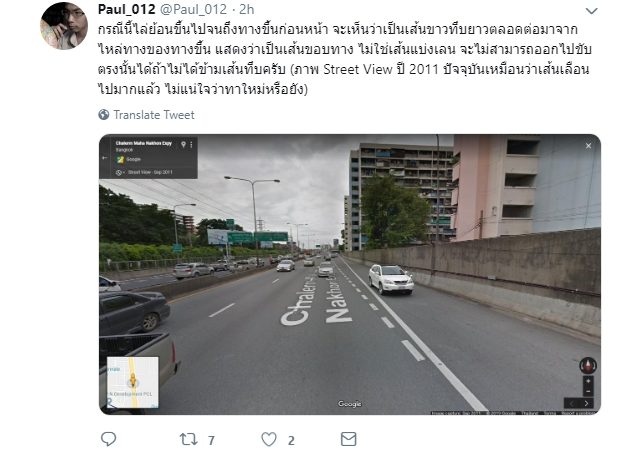The width and height of the screenshot is (639, 455).
Task: Zoom out with the minus button
Action: pos(588,391)
